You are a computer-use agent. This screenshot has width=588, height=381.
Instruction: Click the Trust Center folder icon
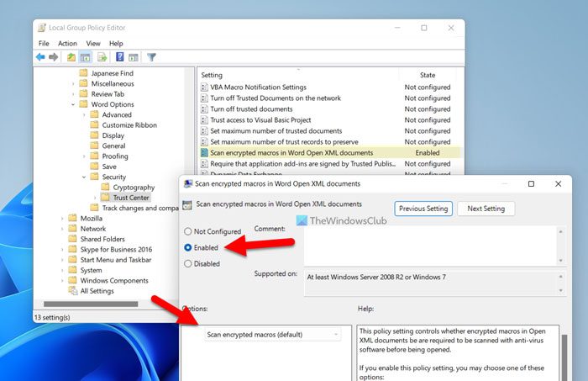pos(105,197)
